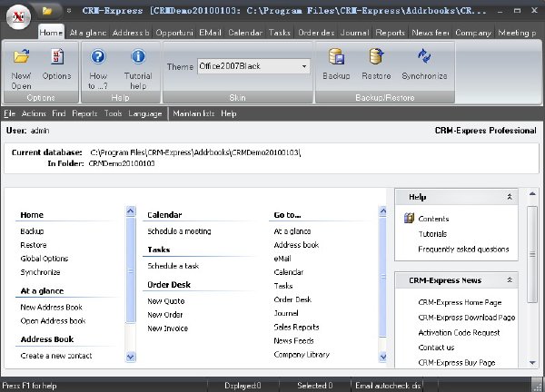Screen dimensions: 545x392
Task: Open the File menu
Action: coord(10,113)
